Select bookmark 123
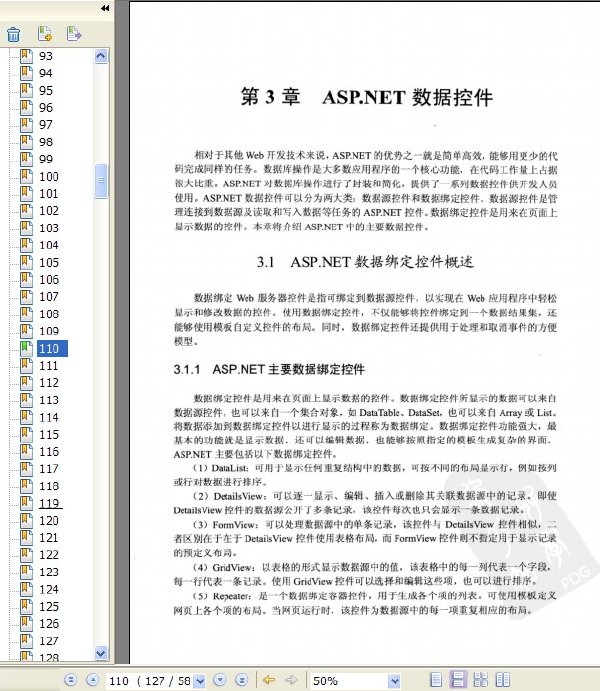This screenshot has width=600, height=691. click(x=49, y=572)
